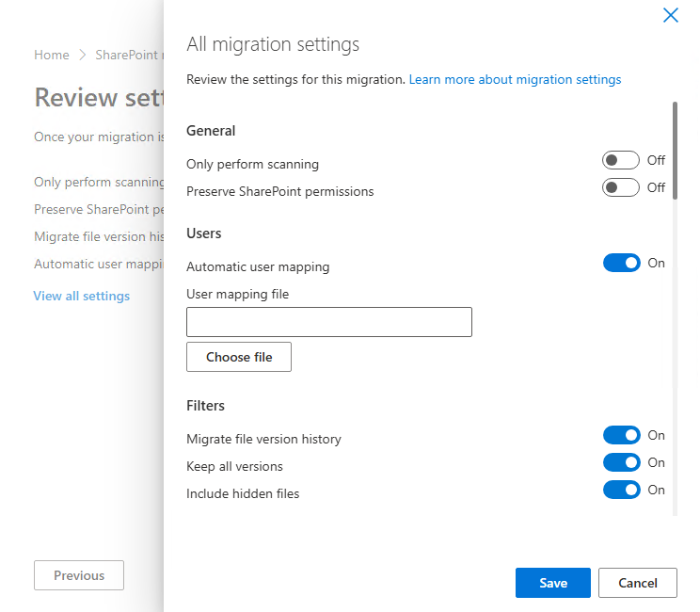
Task: Cancel the settings changes
Action: (638, 583)
